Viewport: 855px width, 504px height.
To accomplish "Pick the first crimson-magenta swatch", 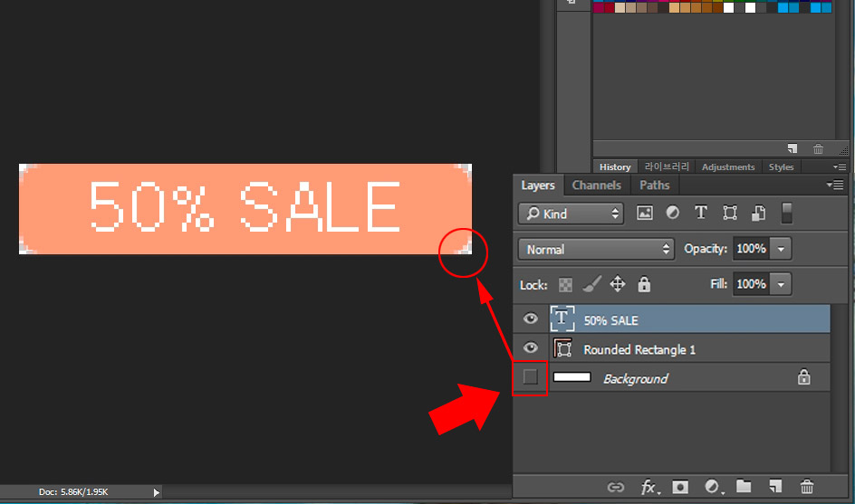I will [598, 7].
